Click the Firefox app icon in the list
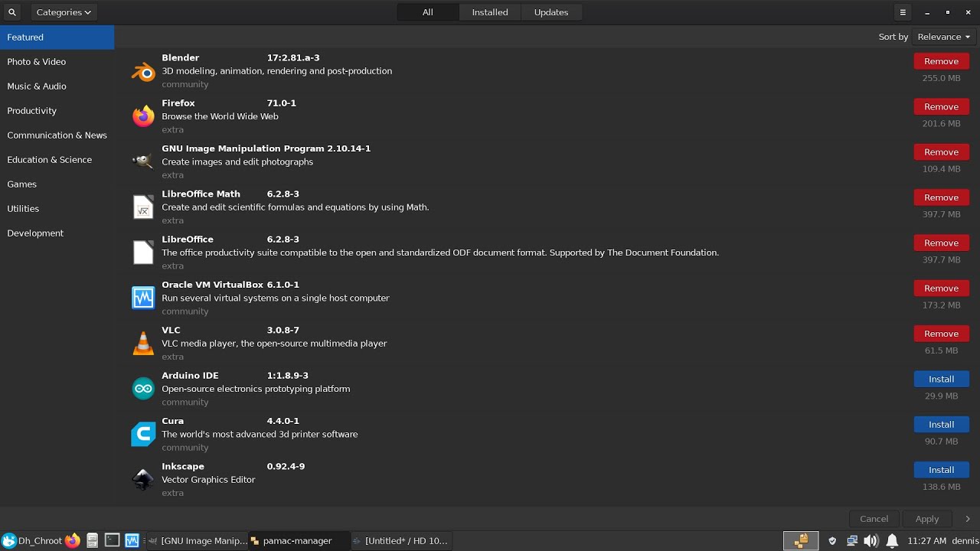This screenshot has width=980, height=551. pyautogui.click(x=143, y=116)
